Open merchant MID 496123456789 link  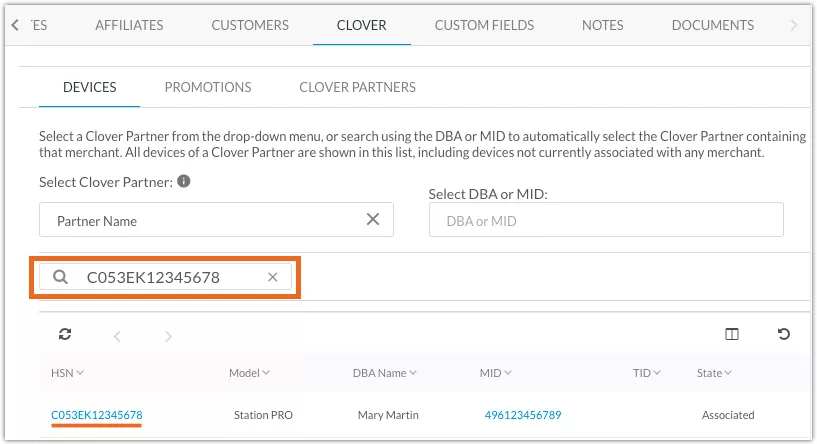[523, 415]
